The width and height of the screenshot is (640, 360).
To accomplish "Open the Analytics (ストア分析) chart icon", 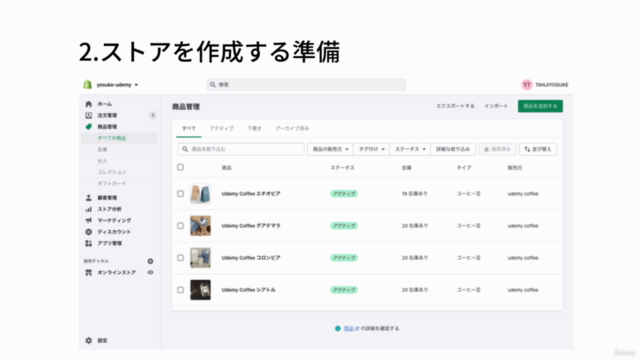I will coord(89,209).
